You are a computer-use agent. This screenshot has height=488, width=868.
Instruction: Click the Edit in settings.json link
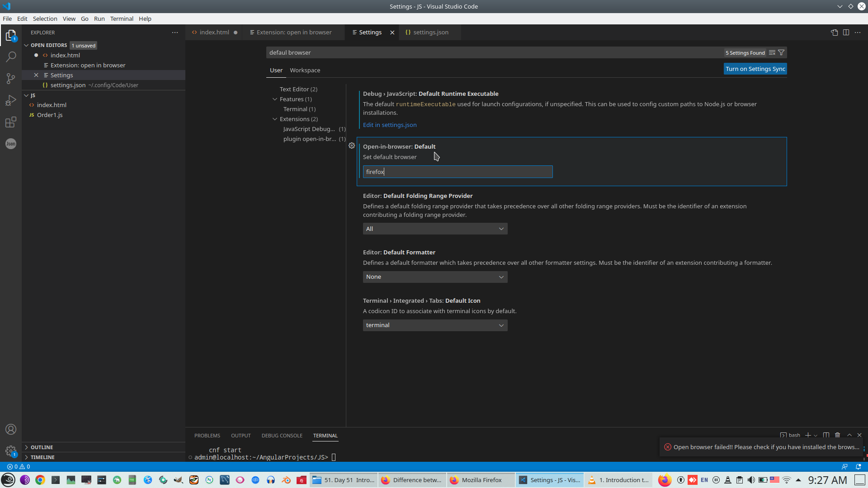(390, 125)
